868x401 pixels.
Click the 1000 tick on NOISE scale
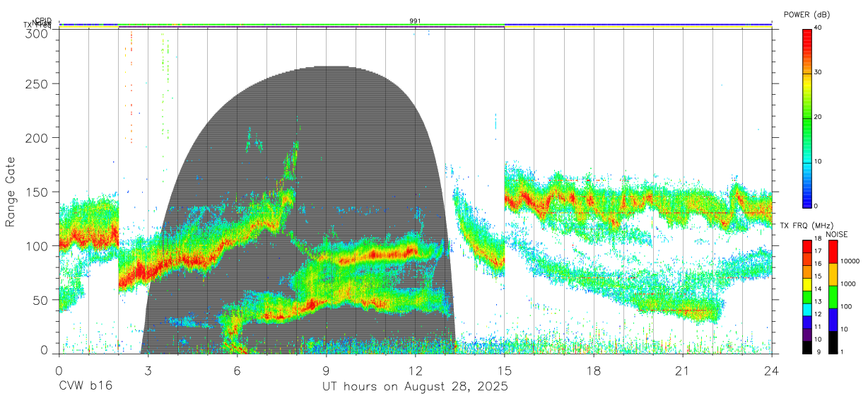[x=847, y=284]
